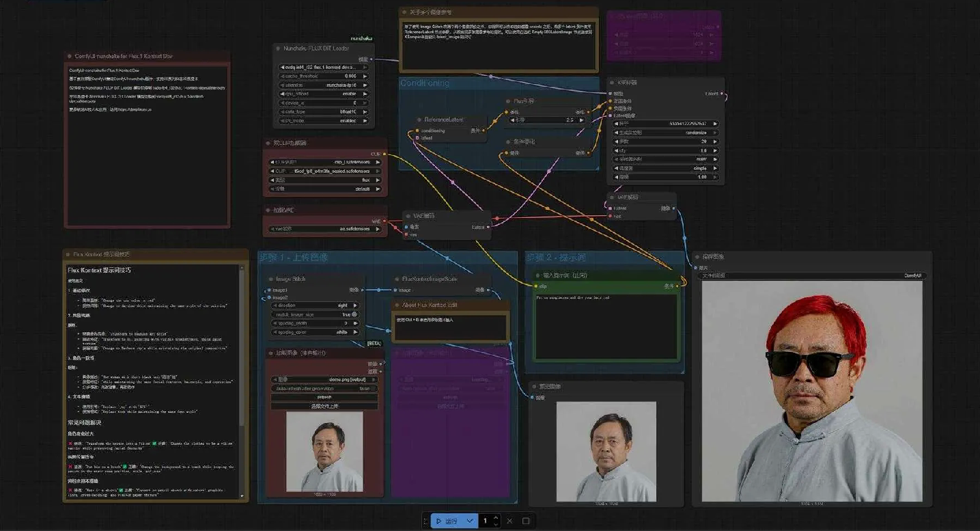This screenshot has height=531, width=980.
Task: Open the demo.png image selector dropdown
Action: (x=324, y=379)
